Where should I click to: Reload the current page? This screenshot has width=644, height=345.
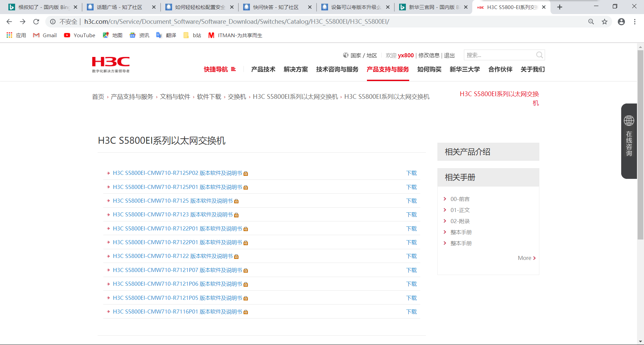point(36,22)
